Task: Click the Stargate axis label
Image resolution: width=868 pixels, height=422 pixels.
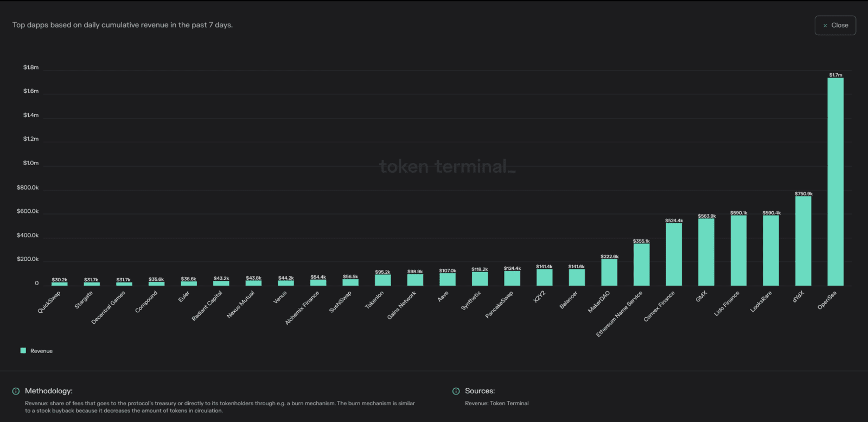Action: pos(84,300)
